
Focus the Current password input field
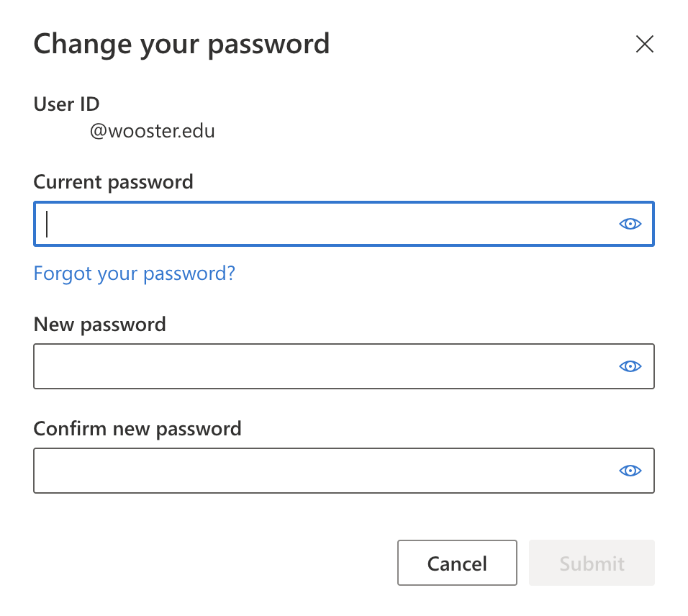coord(344,224)
